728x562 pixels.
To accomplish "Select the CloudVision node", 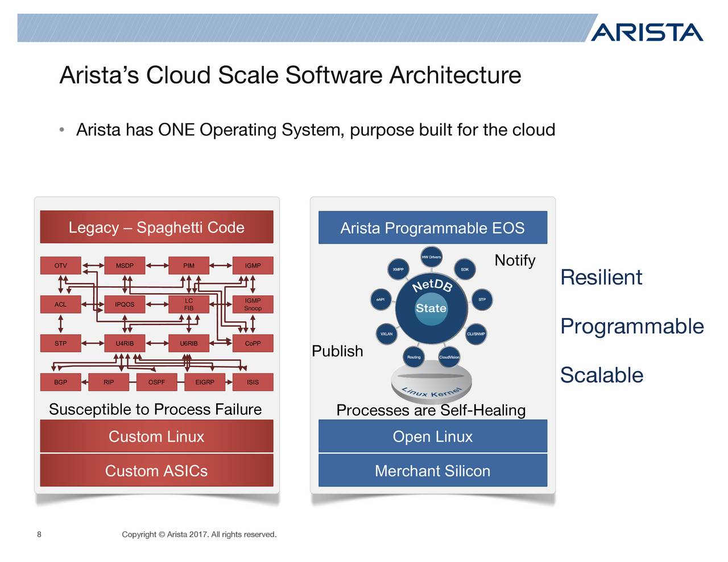I will [x=449, y=357].
